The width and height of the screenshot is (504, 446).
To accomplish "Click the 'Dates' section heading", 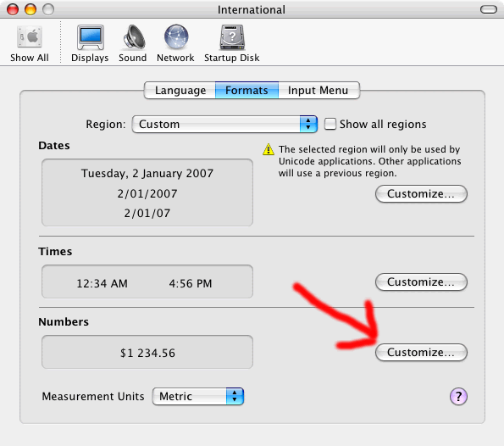I will coord(54,146).
